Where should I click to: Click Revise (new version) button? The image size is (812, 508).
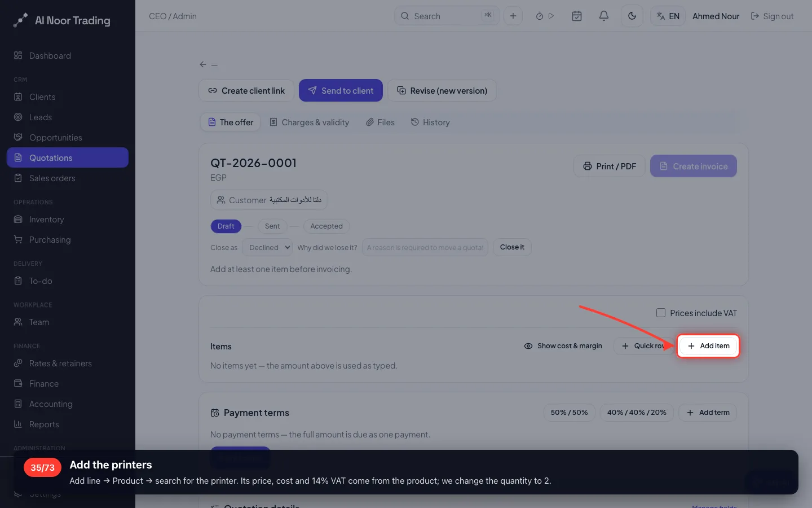click(x=442, y=90)
